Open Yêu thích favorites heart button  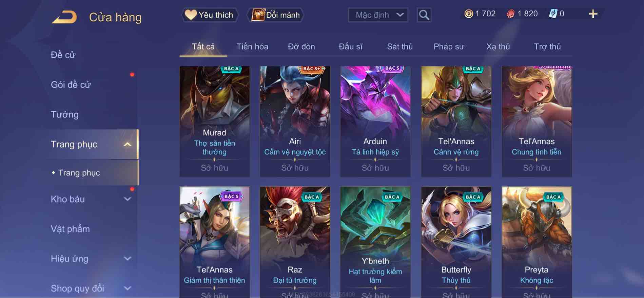pyautogui.click(x=210, y=15)
